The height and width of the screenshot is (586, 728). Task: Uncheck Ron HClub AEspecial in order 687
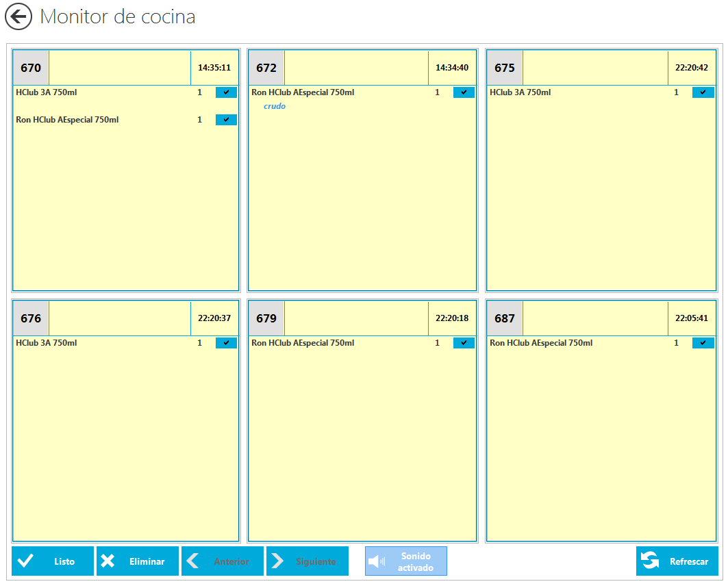pos(702,342)
